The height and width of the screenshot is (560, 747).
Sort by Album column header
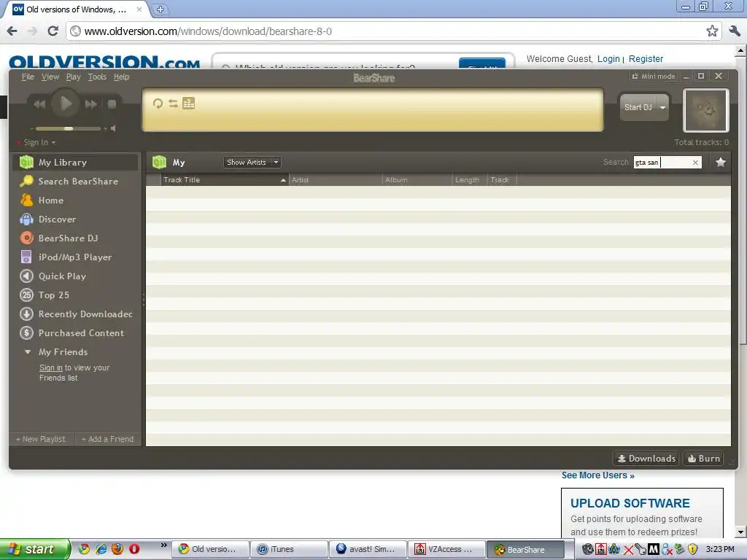pyautogui.click(x=417, y=180)
